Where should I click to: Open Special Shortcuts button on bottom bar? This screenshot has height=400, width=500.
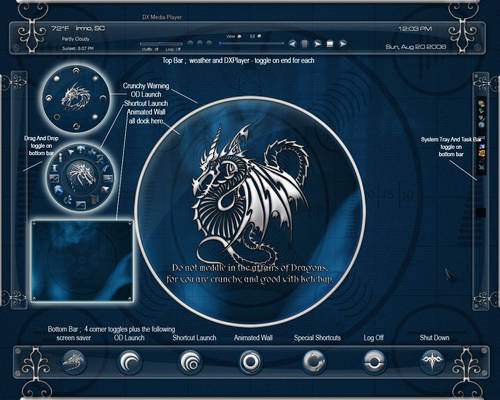[x=313, y=362]
